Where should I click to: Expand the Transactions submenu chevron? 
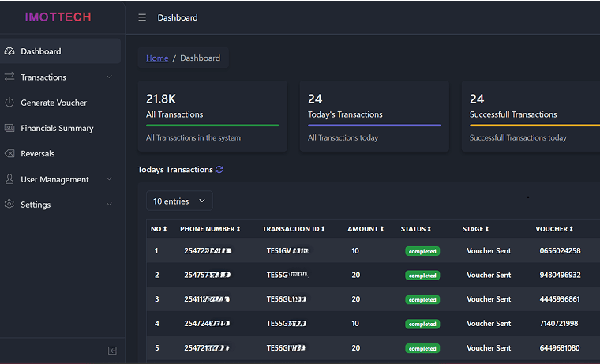[109, 77]
